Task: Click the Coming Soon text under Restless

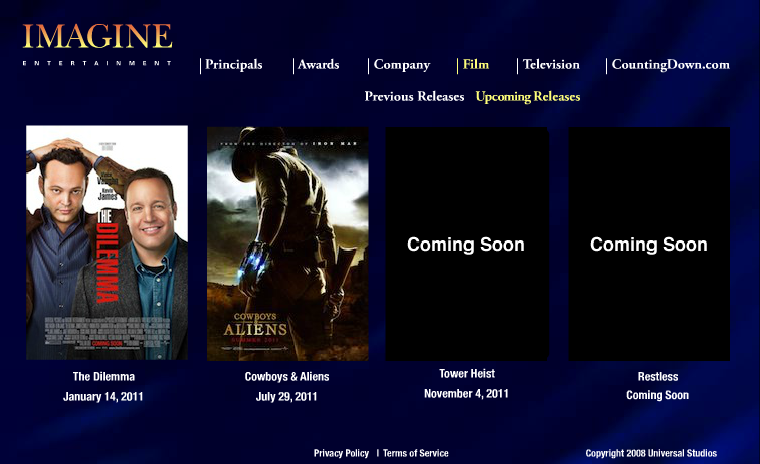Action: coord(657,395)
